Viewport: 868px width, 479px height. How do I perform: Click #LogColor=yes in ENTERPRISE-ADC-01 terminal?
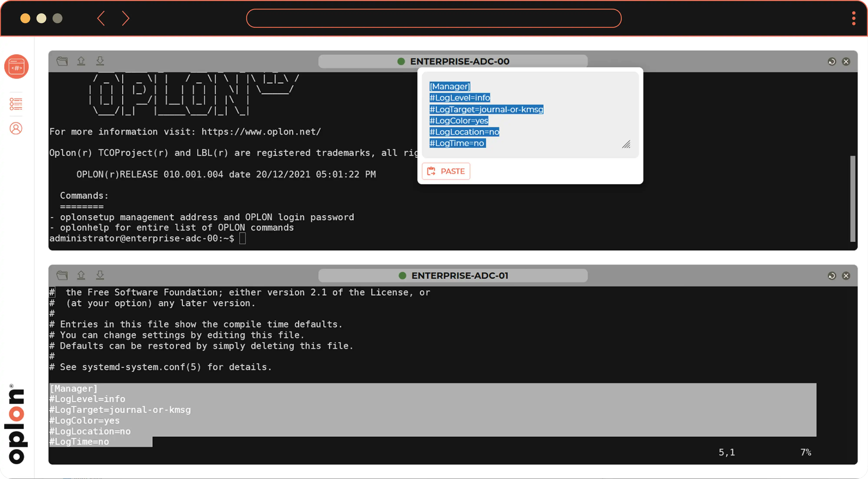click(x=85, y=421)
